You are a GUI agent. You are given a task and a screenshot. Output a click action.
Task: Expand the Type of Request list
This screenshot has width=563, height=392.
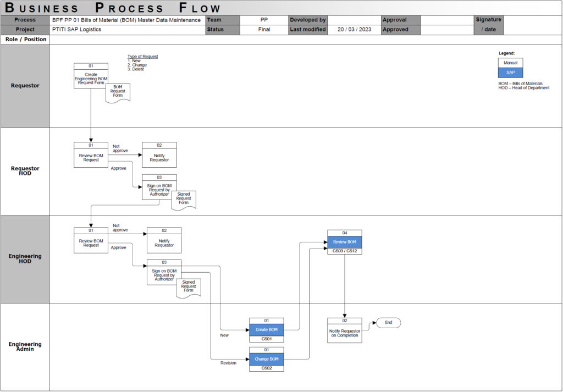142,56
